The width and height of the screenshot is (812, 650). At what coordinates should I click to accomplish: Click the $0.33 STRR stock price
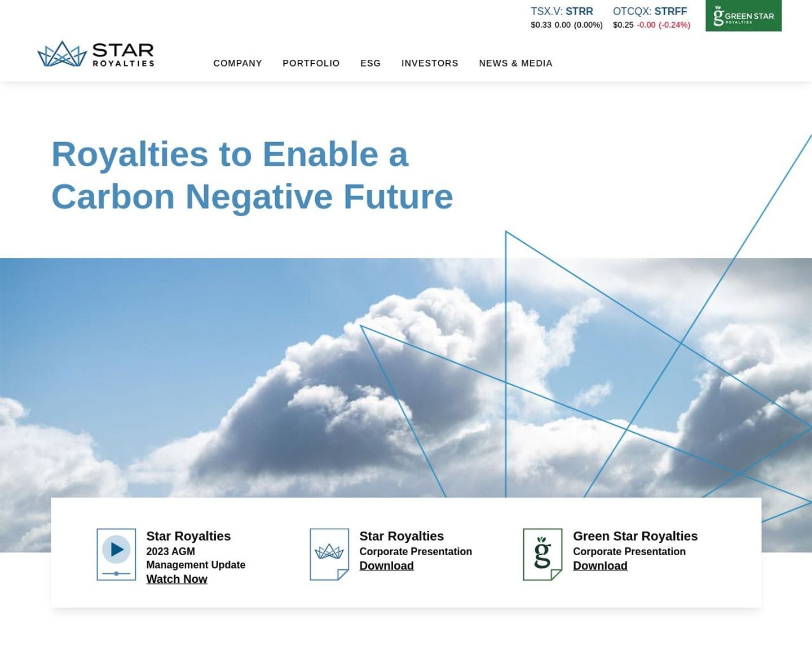[x=541, y=25]
